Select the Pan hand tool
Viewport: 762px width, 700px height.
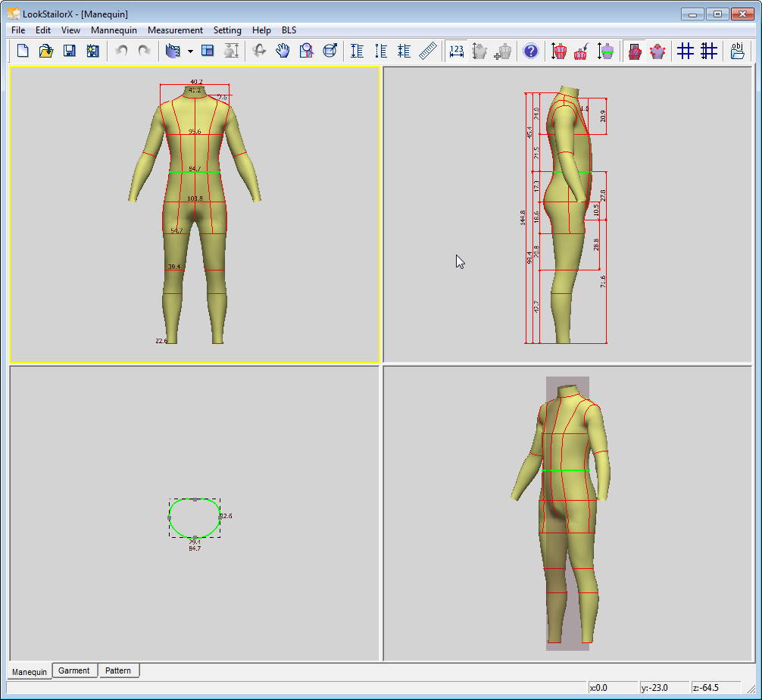coord(283,51)
